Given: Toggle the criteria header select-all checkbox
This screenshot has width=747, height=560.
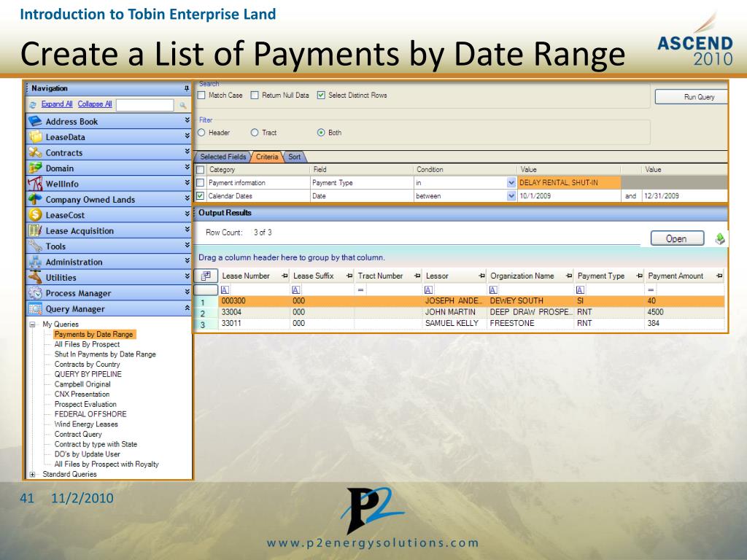Looking at the screenshot, I should click(x=201, y=169).
